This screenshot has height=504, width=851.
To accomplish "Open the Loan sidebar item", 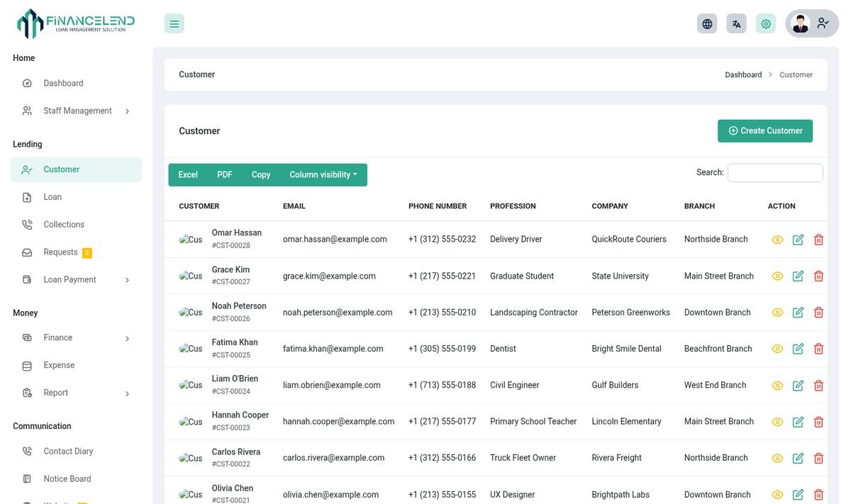I will (76, 197).
